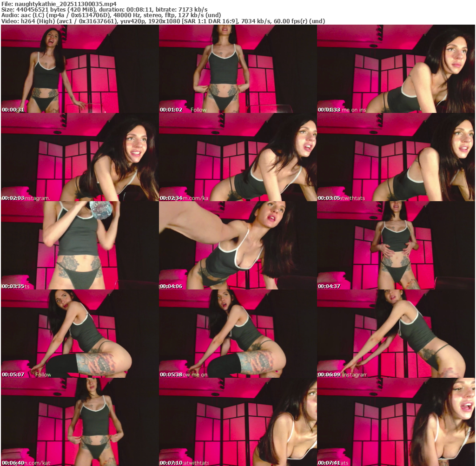
Task: Click the final frame at 00:07:41
Action: 396,422
